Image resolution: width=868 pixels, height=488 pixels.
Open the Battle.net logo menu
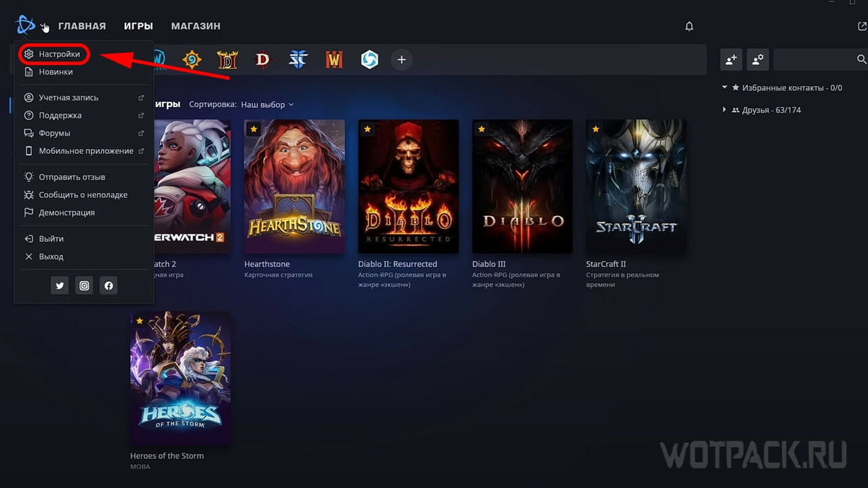26,26
